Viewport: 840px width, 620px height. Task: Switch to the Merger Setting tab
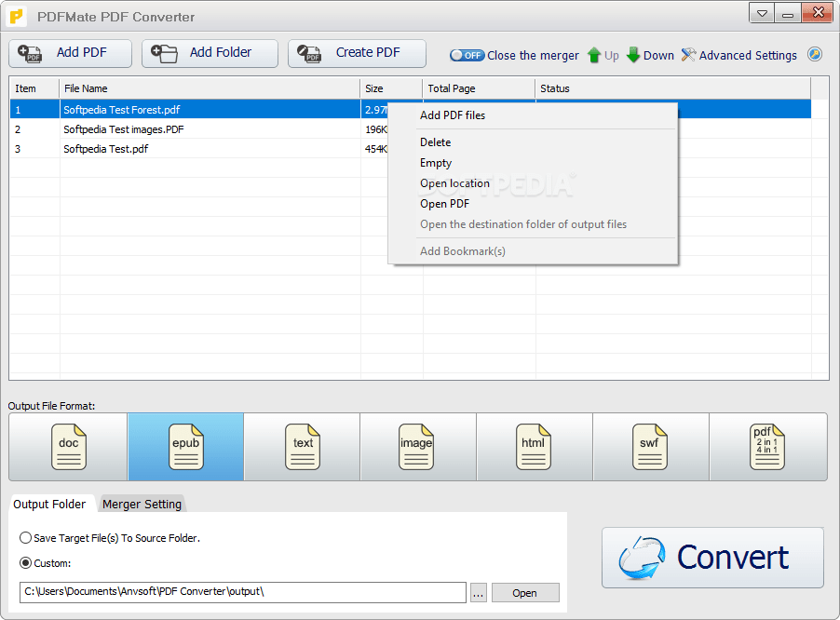[142, 504]
